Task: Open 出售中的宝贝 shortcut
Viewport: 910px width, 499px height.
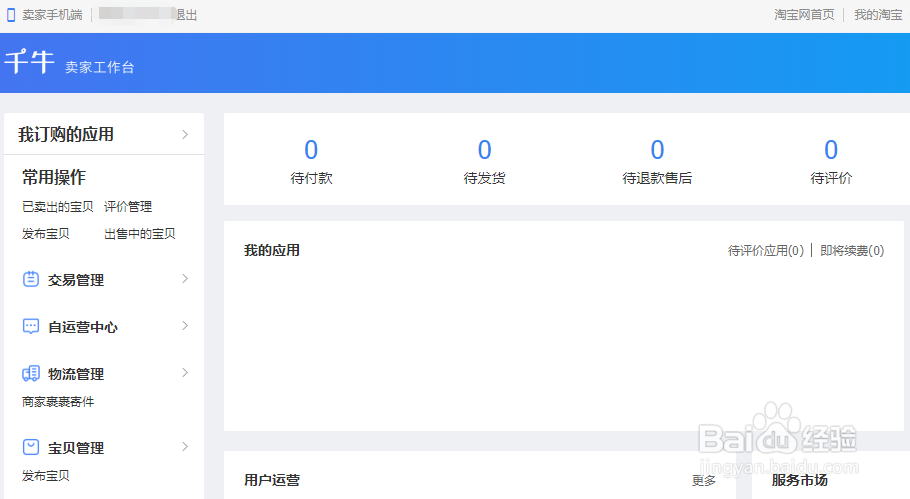Action: 139,234
